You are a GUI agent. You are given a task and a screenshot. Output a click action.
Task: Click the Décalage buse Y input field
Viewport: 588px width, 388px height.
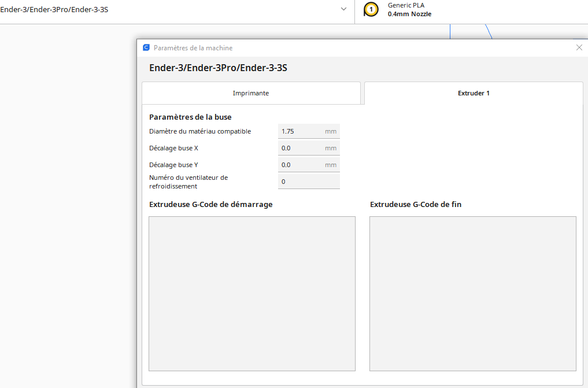coord(309,165)
